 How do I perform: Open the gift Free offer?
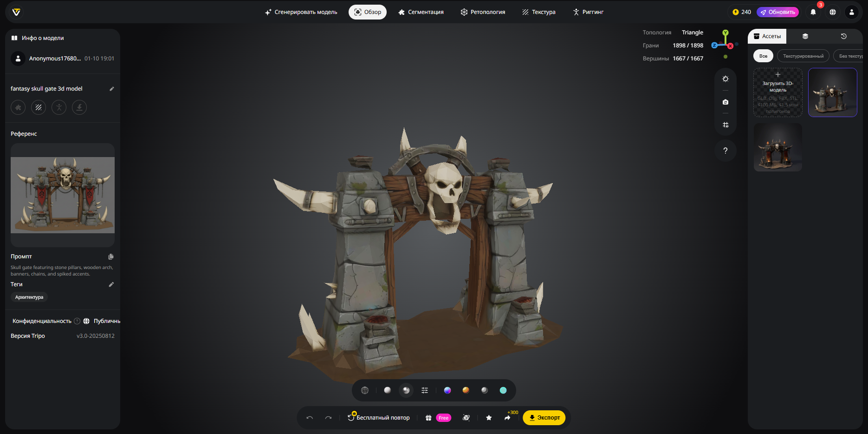[438, 418]
